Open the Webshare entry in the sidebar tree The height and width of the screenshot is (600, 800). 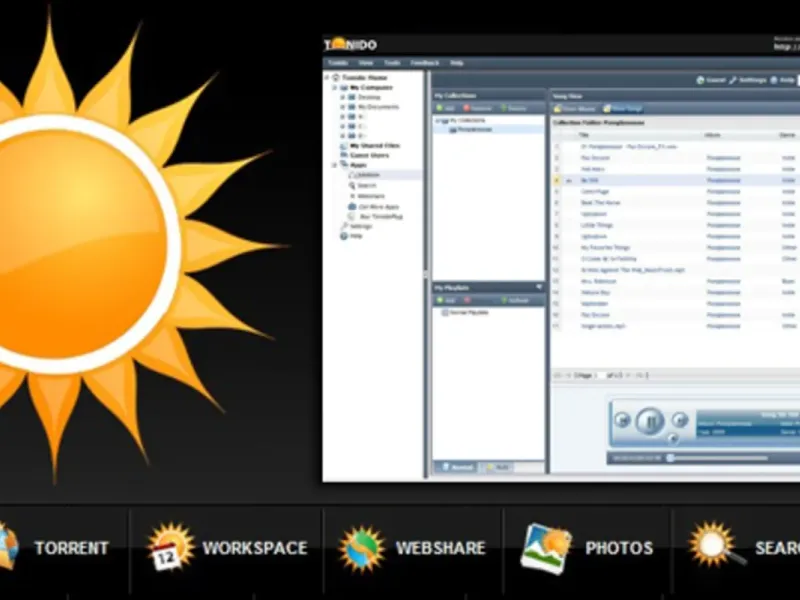(x=371, y=196)
